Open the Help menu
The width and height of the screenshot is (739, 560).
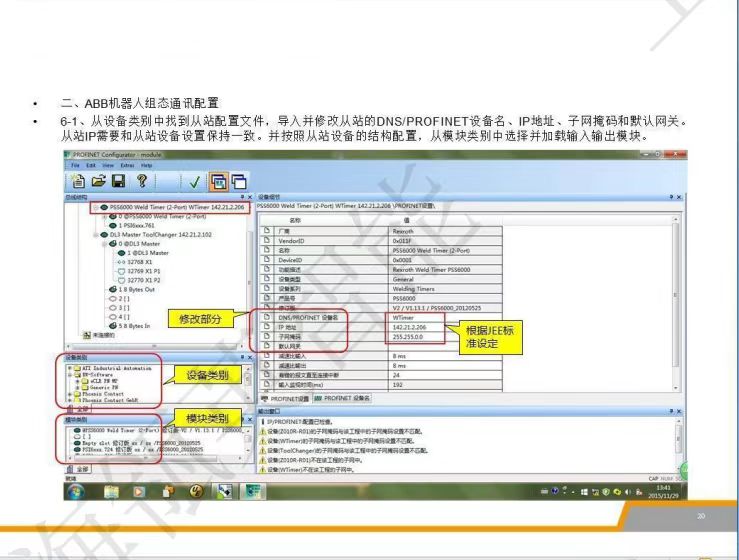tap(147, 165)
